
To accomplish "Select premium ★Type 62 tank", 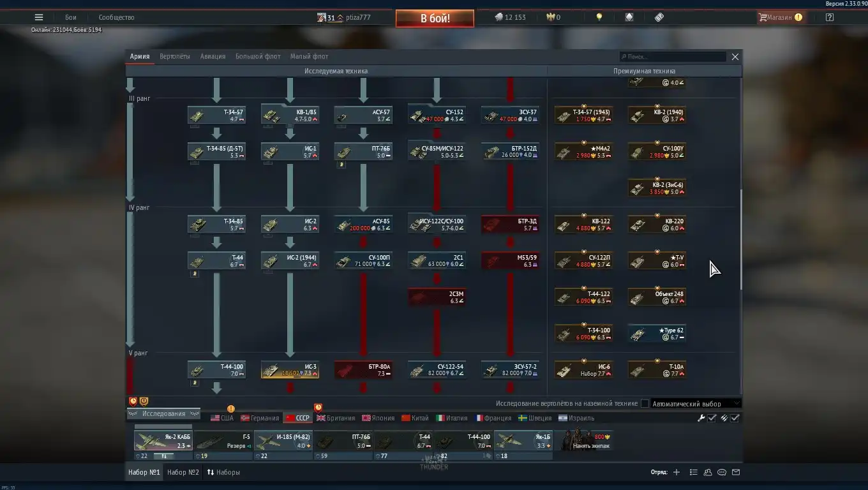I will point(657,334).
